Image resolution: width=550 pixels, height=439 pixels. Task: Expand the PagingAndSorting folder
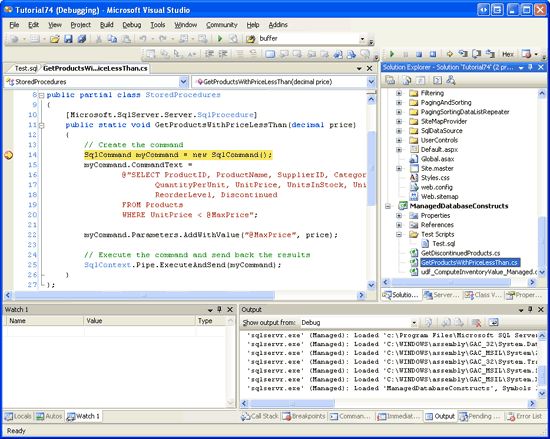(x=399, y=103)
